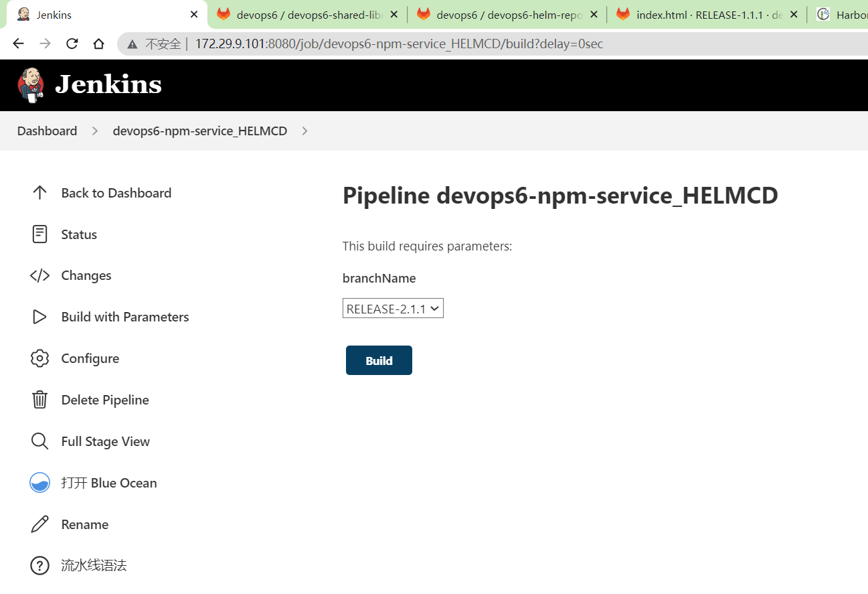Click the branchName parameter label
This screenshot has height=594, width=868.
[379, 278]
